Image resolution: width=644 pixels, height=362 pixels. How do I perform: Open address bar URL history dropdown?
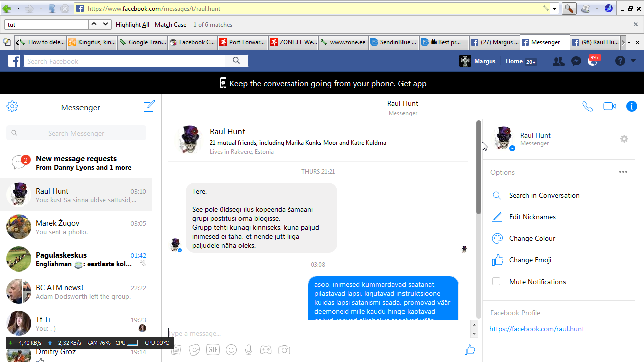pos(555,9)
